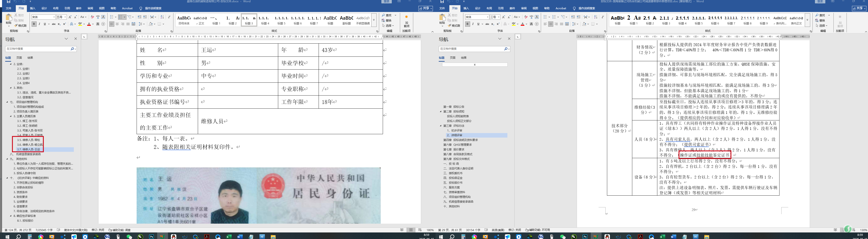Open Excel from the taskbar

(x=229, y=237)
